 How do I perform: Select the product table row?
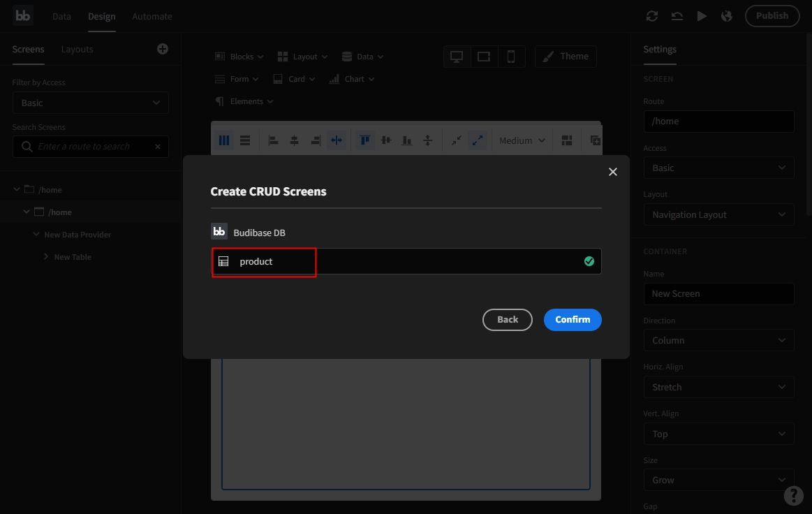[x=405, y=261]
